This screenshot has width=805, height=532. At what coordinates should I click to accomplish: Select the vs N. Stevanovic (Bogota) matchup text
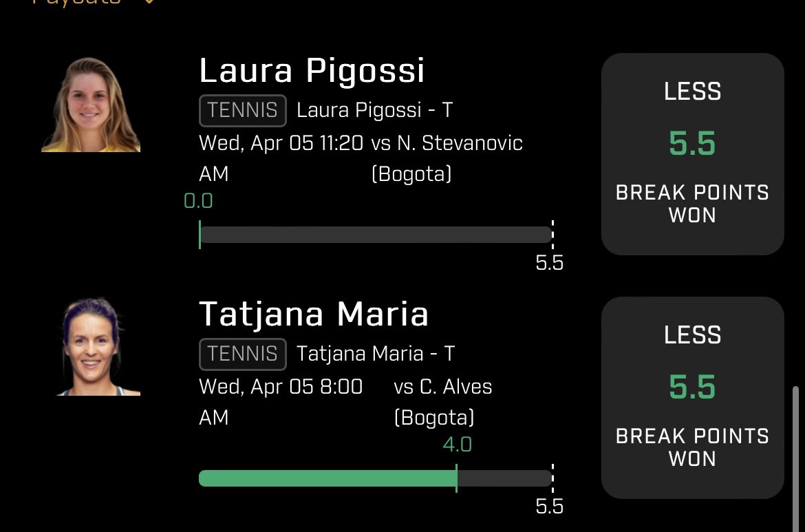[447, 159]
